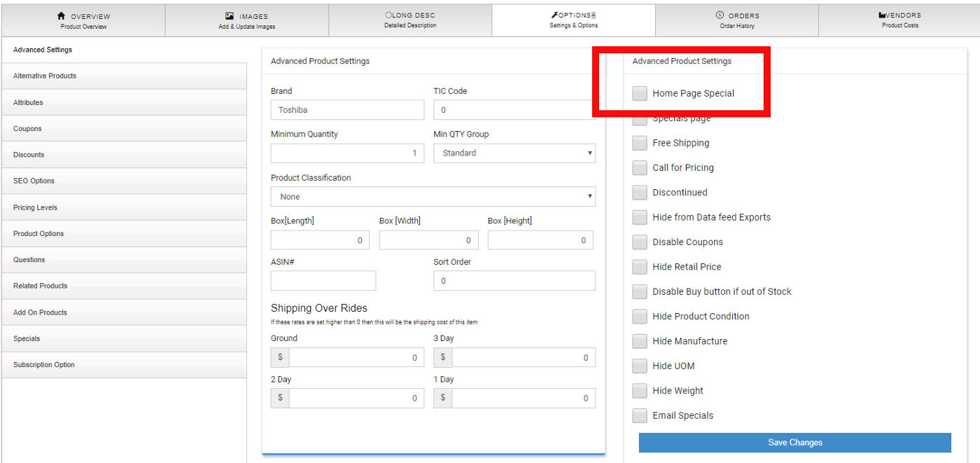980x463 pixels.
Task: Click the Brand input field
Action: pyautogui.click(x=347, y=110)
